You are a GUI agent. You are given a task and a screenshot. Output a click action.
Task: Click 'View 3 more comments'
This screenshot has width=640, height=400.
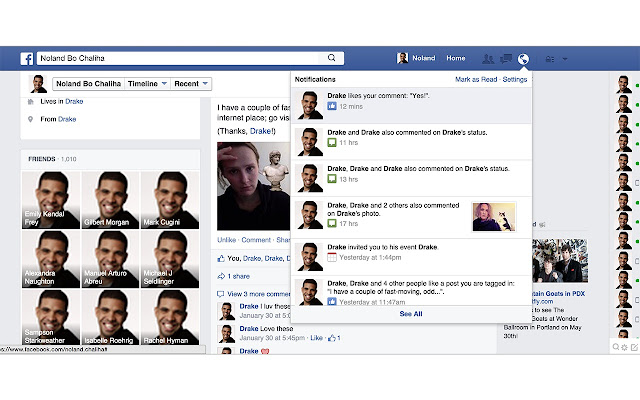[x=259, y=294]
